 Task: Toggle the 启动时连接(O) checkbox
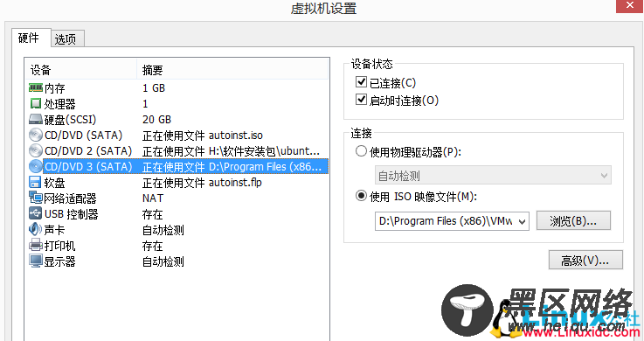(x=361, y=100)
